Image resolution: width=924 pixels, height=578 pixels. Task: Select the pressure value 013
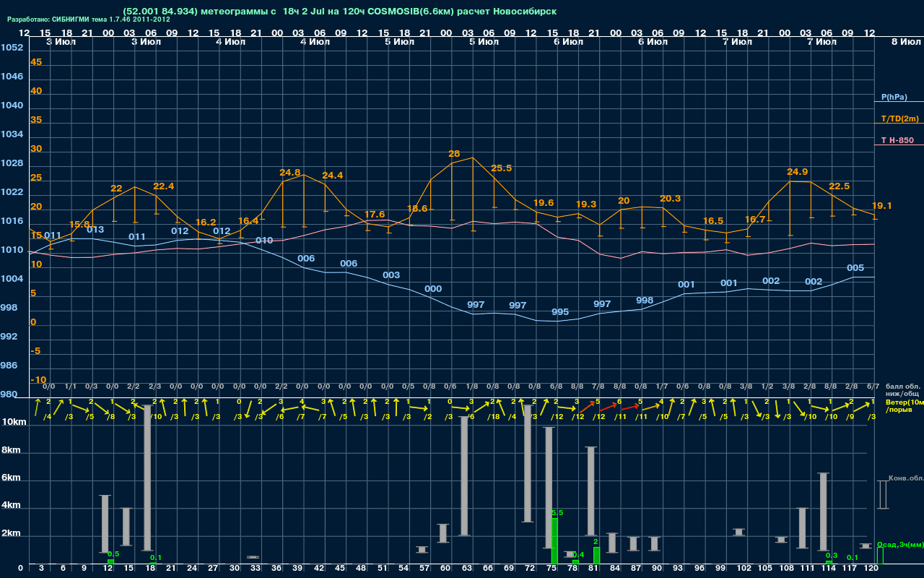click(x=95, y=230)
